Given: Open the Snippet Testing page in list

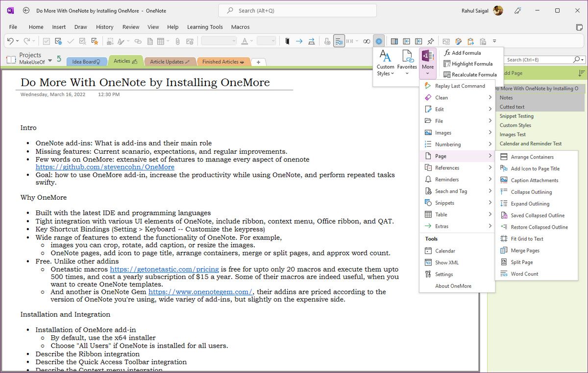Looking at the screenshot, I should (516, 116).
